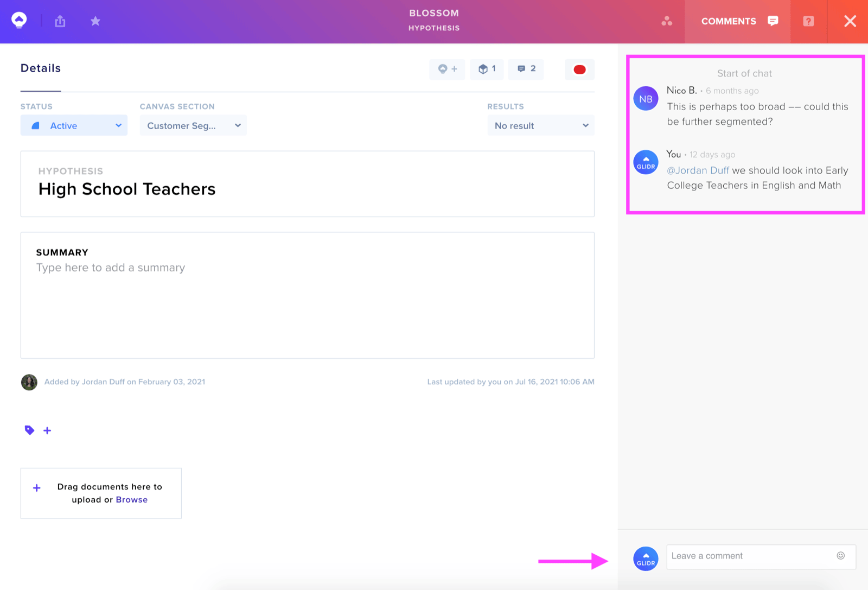The width and height of the screenshot is (868, 590).
Task: Edit the hypothesis title High School Teachers
Action: click(127, 189)
